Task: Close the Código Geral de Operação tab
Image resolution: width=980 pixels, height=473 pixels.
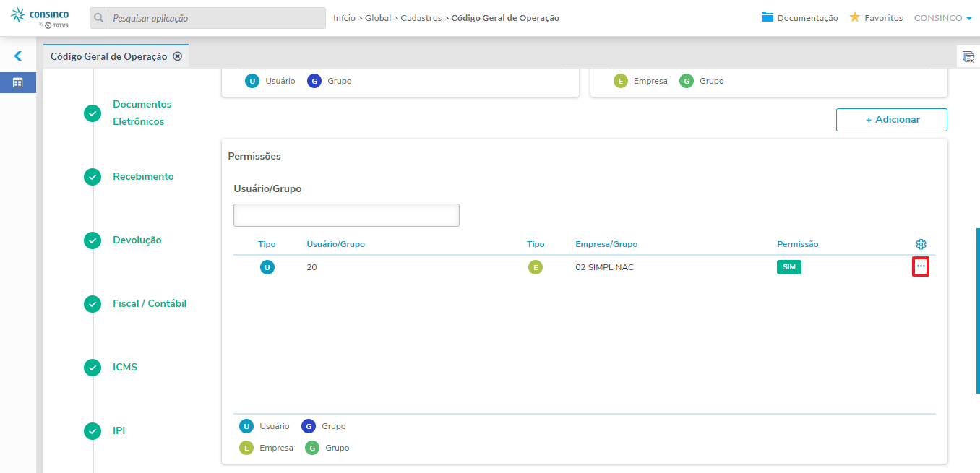Action: [177, 56]
